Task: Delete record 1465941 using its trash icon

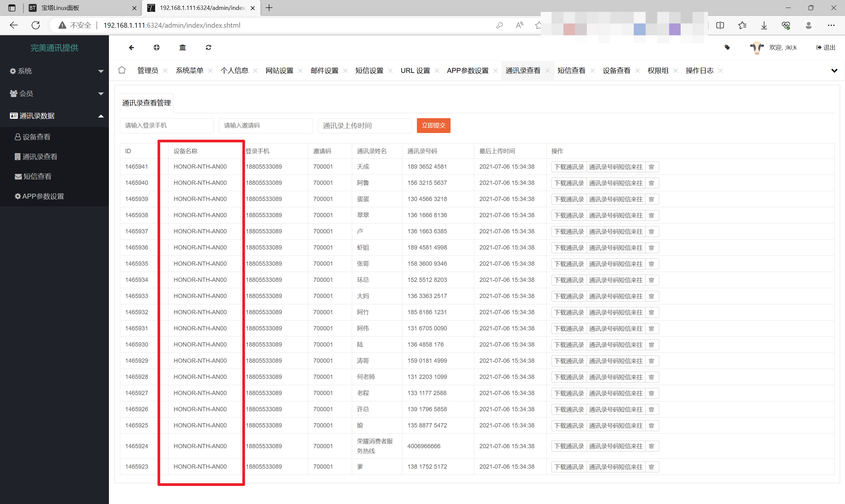Action: [x=652, y=167]
